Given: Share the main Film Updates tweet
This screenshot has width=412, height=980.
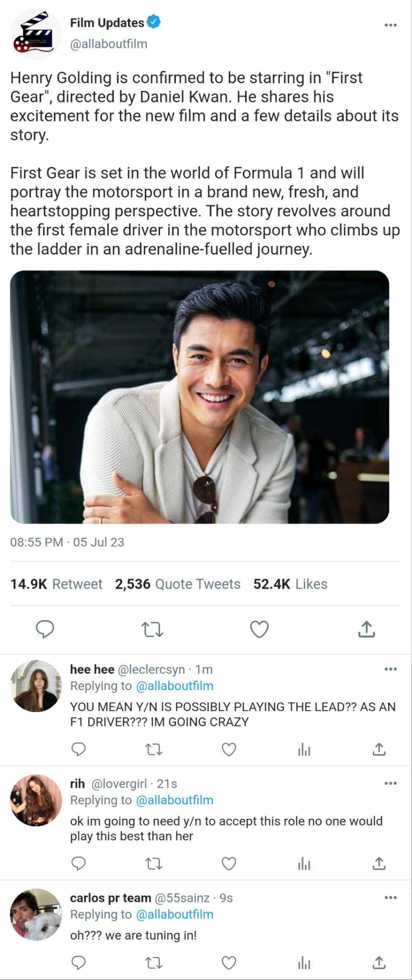Looking at the screenshot, I should point(366,629).
